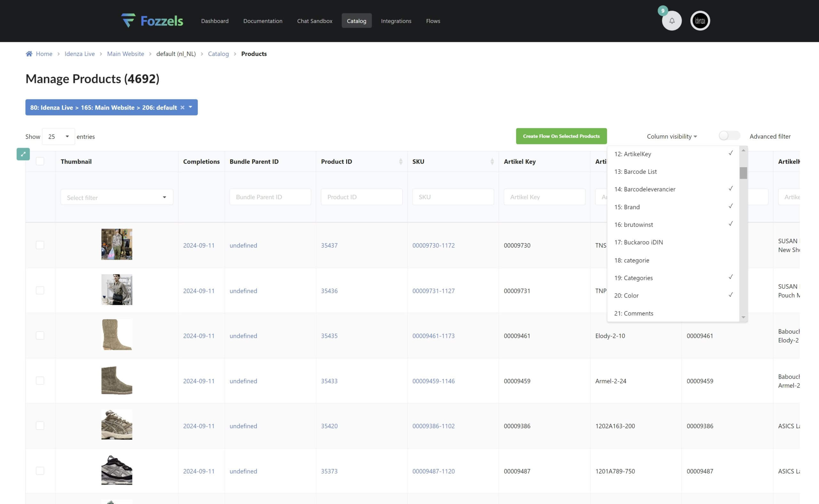
Task: Check the select-all header checkbox
Action: pyautogui.click(x=40, y=161)
